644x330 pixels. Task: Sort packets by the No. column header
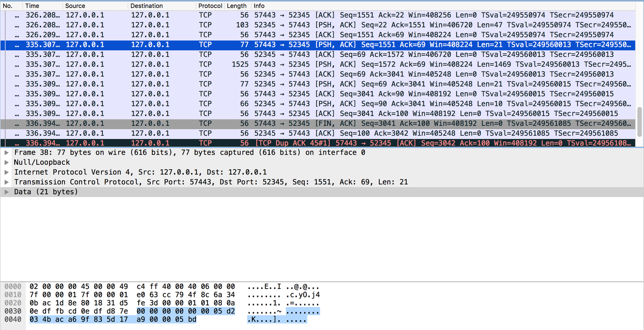click(11, 6)
